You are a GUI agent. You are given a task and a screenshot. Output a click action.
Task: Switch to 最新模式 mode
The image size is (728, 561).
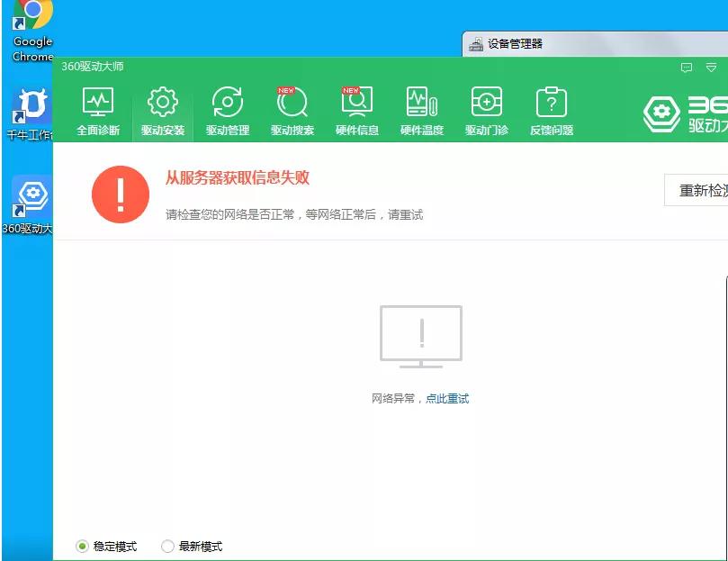[x=166, y=546]
